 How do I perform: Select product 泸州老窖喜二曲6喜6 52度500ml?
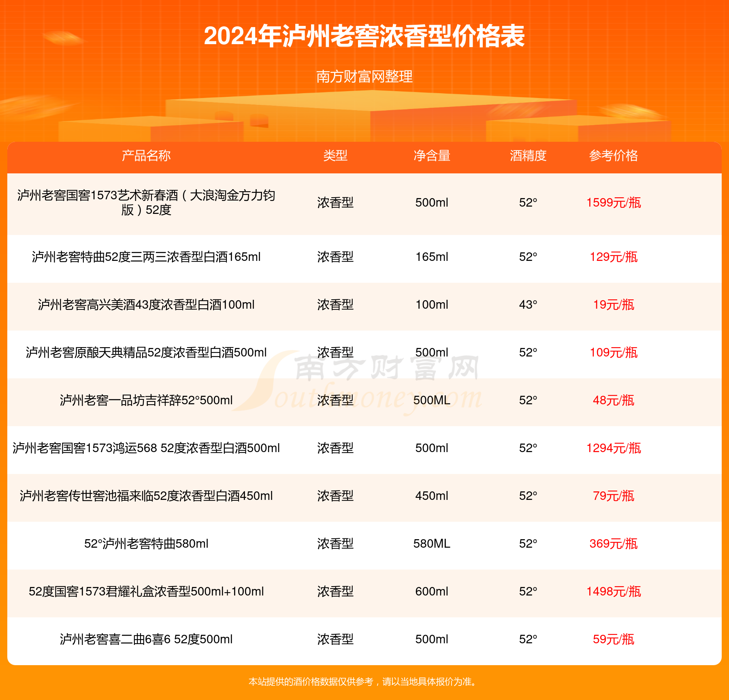coord(146,639)
